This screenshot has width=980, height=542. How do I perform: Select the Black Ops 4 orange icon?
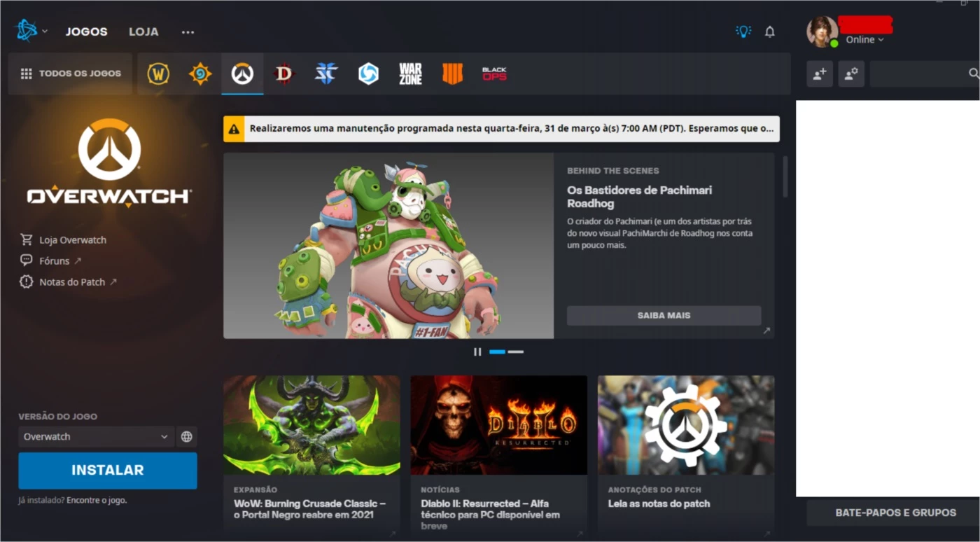coord(452,74)
